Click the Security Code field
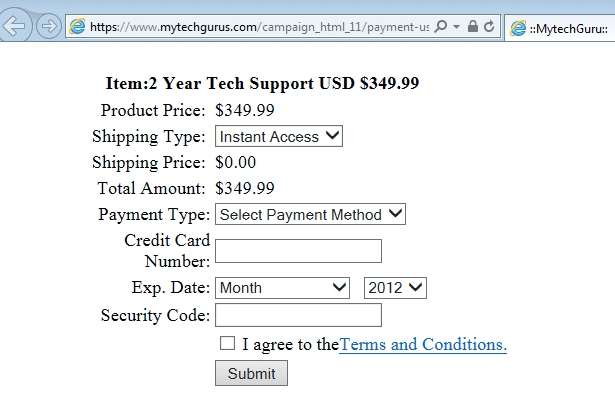Image resolution: width=615 pixels, height=398 pixels. tap(298, 315)
